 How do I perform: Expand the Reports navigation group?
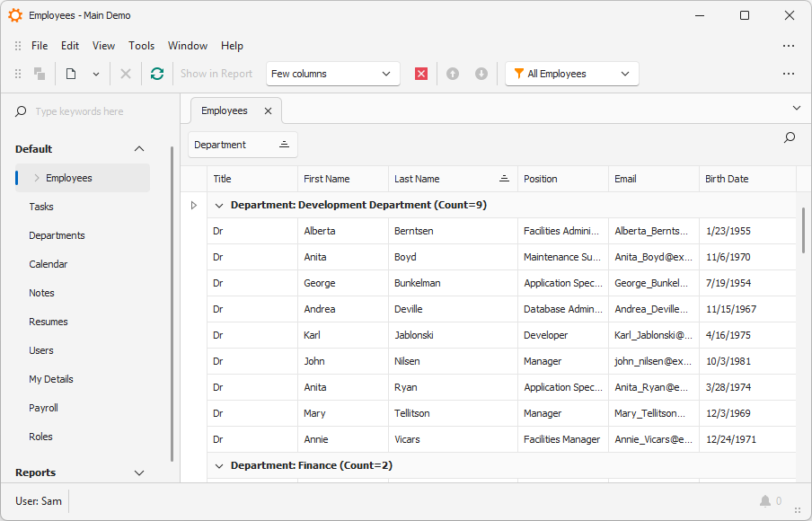click(x=139, y=472)
